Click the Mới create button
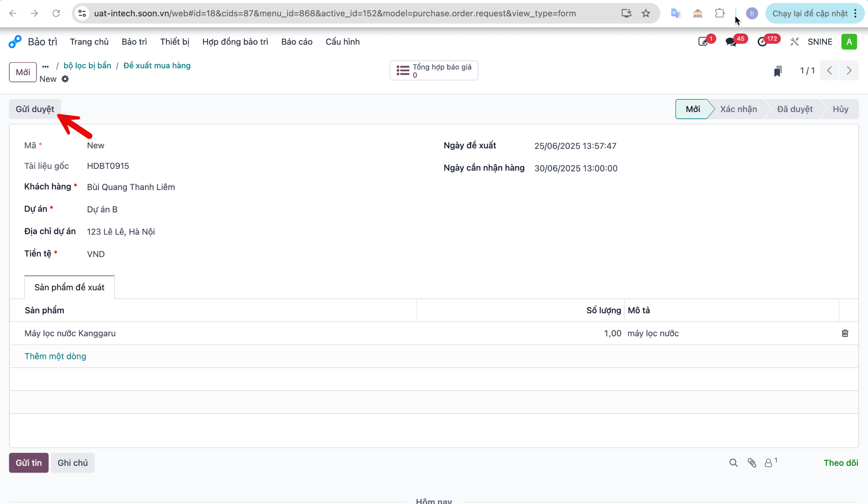The width and height of the screenshot is (868, 504). 23,72
